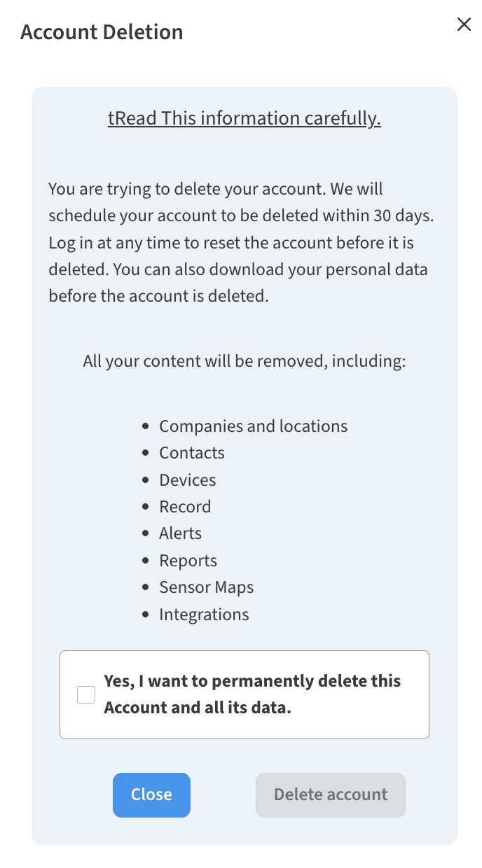Select the Record list item
Screen dimensions: 482x868
click(x=185, y=506)
